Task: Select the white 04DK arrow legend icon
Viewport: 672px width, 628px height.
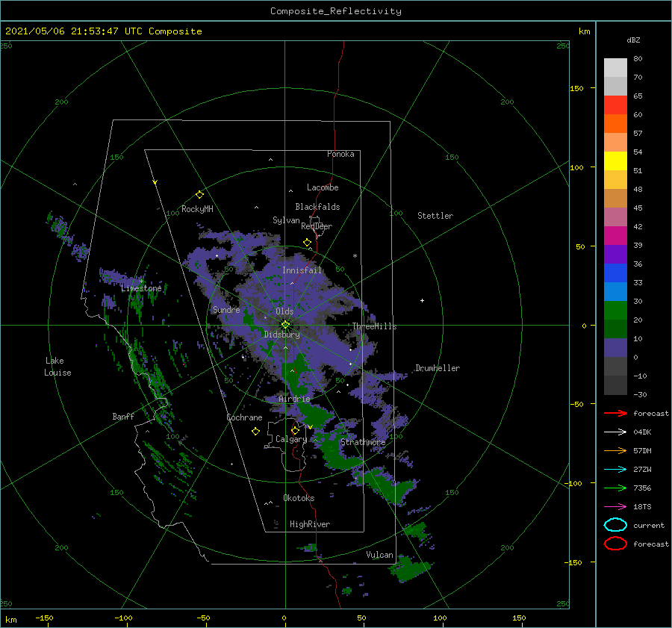Action: click(x=615, y=432)
